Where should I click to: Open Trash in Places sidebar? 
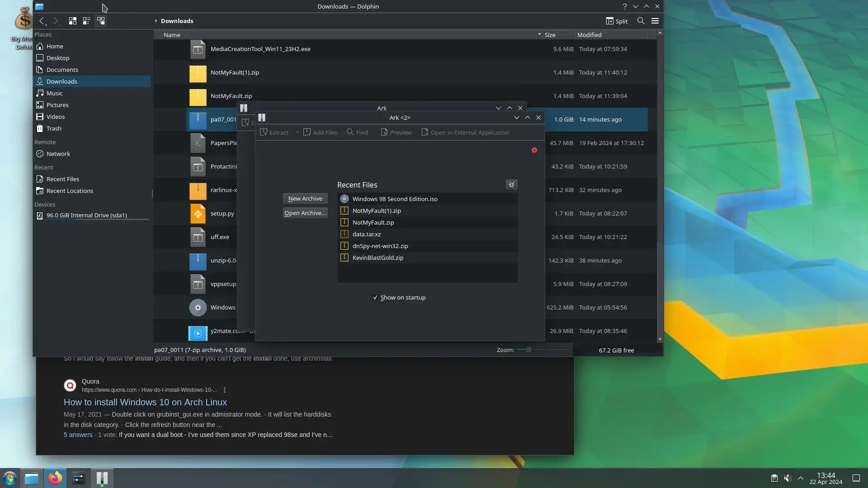(54, 128)
